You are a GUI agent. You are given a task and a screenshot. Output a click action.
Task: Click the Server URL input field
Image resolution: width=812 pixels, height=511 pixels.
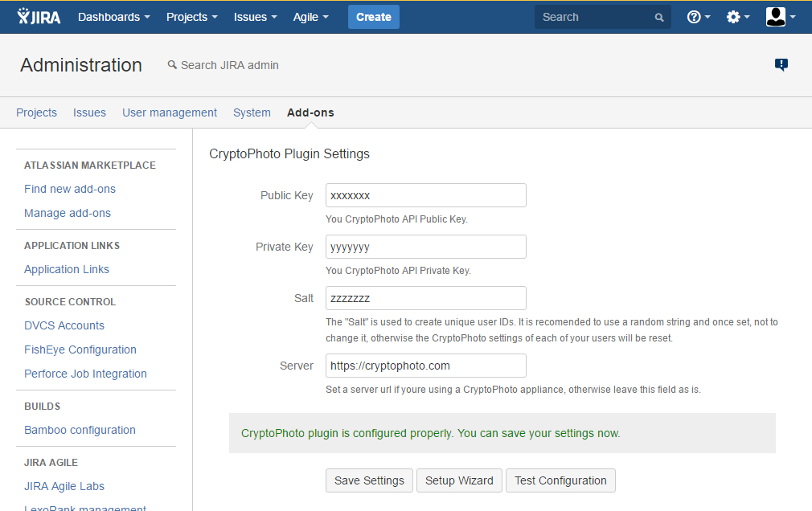point(425,366)
